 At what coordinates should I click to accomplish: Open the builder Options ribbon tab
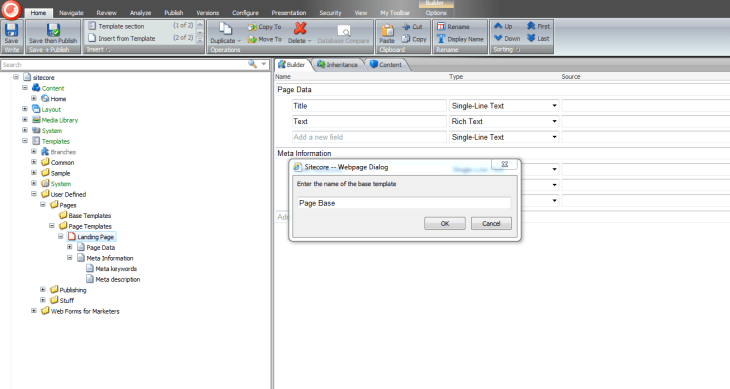coord(436,13)
